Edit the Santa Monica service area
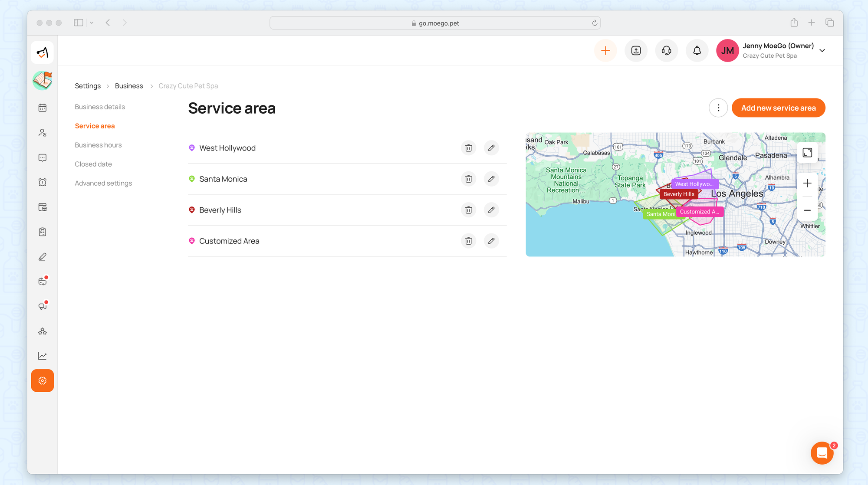The image size is (868, 485). pos(491,179)
